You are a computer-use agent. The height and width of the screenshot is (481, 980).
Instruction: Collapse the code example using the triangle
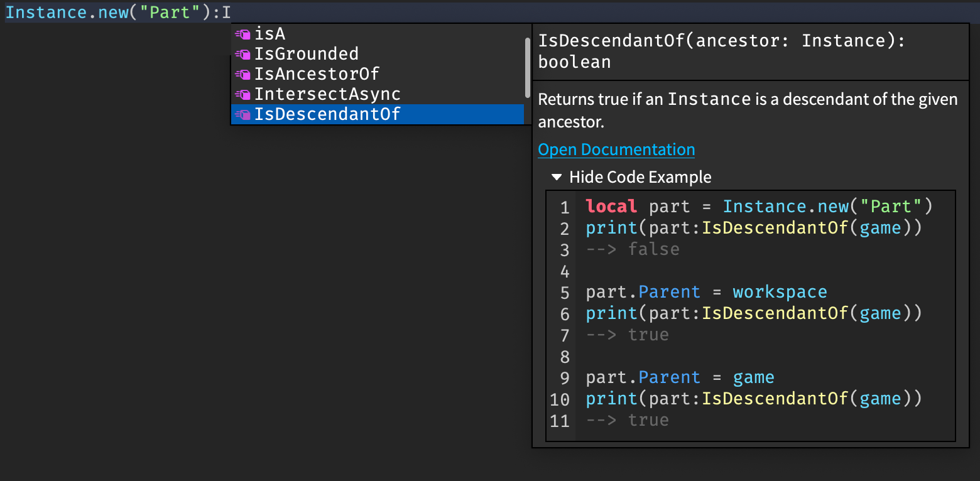tap(556, 177)
